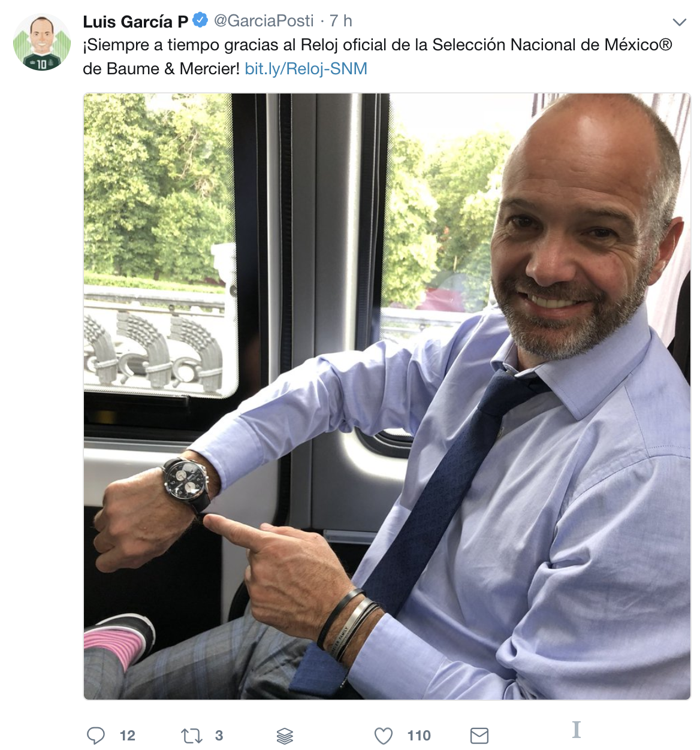700x750 pixels.
Task: Click the retweet count 3
Action: [x=219, y=736]
